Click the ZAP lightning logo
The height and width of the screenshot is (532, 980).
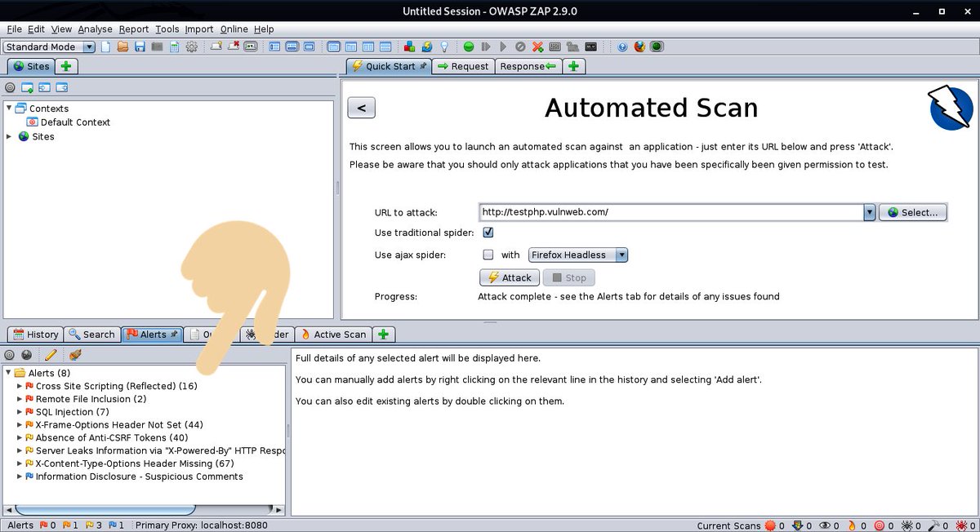click(x=951, y=108)
